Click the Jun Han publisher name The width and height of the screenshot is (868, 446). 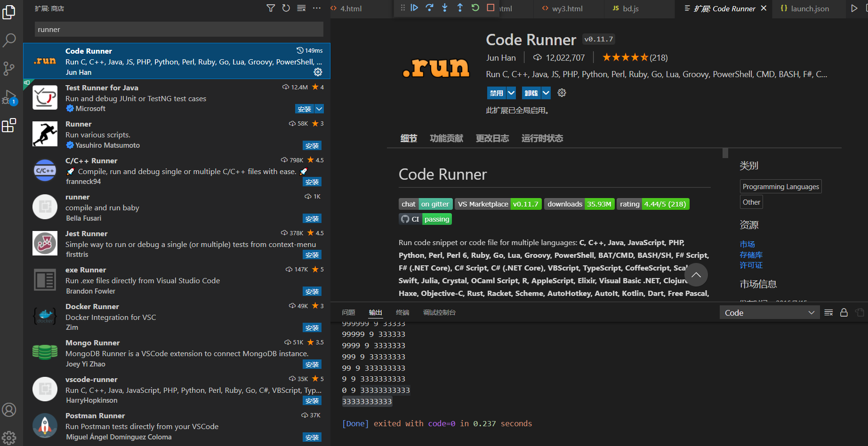(x=501, y=58)
